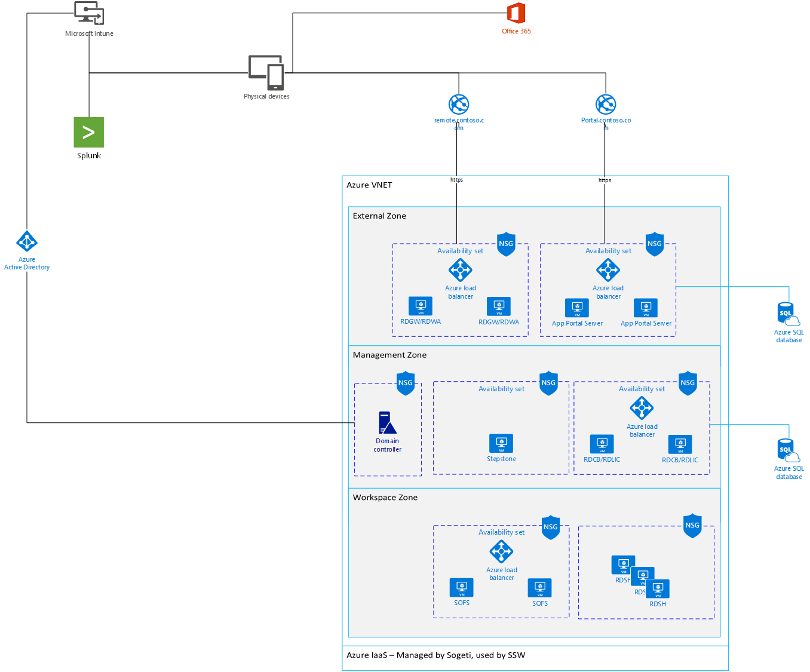Select the load balancer above SOFS VMs
Screen dimensions: 810x672
[501, 551]
